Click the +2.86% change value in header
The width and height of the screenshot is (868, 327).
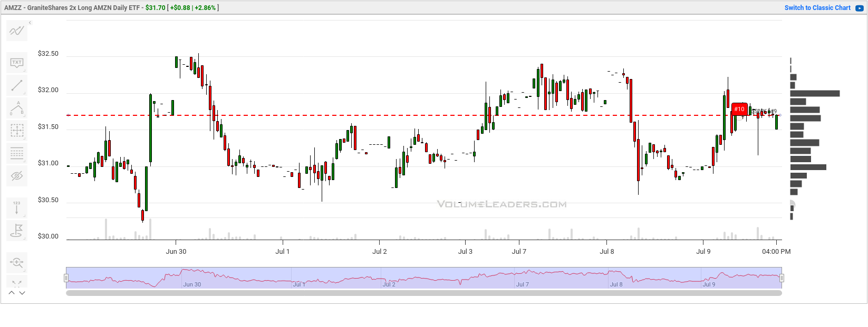point(205,8)
